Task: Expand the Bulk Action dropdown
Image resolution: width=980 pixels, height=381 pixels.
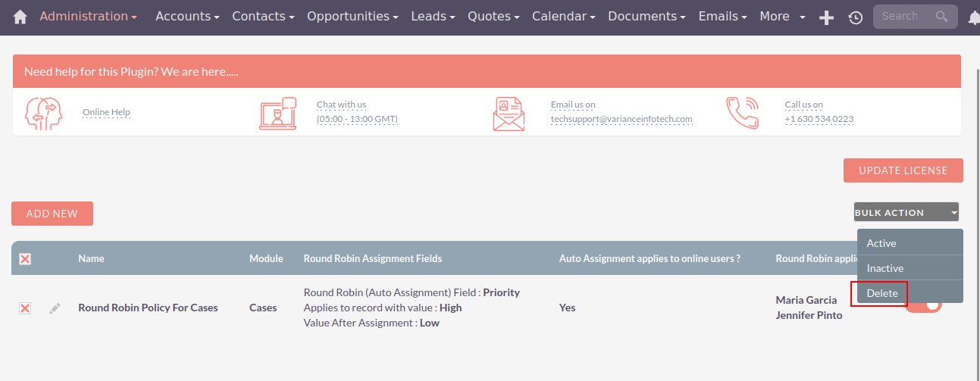Action: [906, 212]
